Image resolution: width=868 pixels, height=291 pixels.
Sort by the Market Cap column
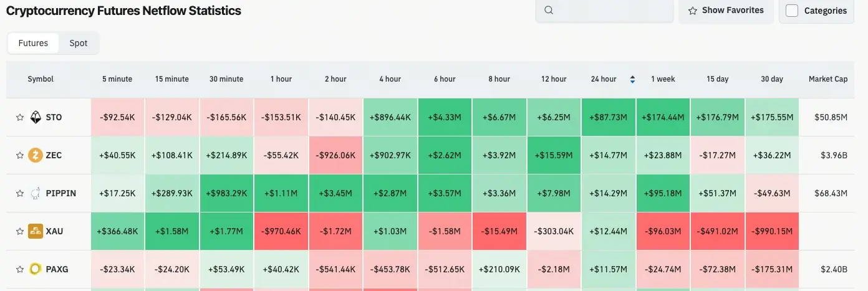pyautogui.click(x=828, y=79)
